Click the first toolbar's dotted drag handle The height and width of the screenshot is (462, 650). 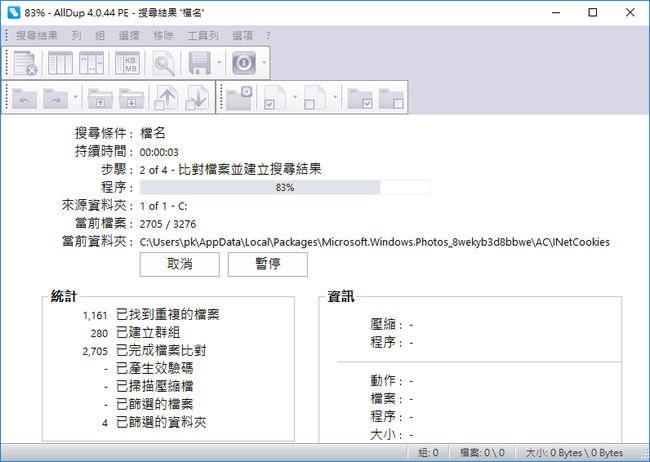[x=6, y=63]
